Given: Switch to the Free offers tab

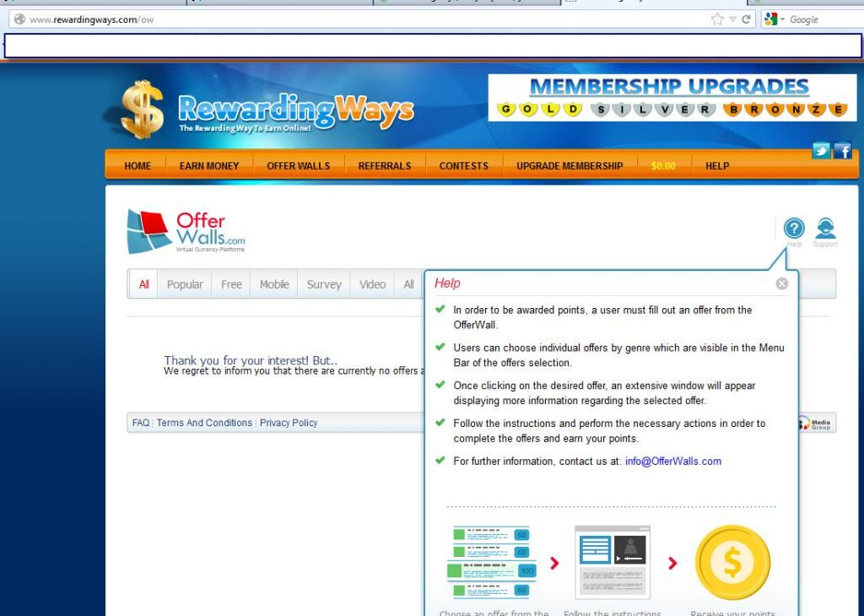Looking at the screenshot, I should point(231,284).
